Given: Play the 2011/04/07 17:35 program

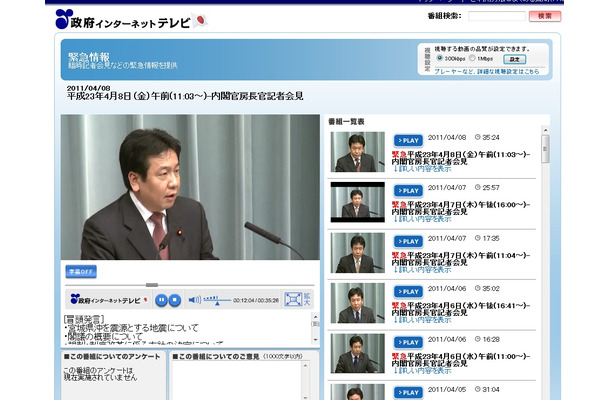Looking at the screenshot, I should click(408, 241).
